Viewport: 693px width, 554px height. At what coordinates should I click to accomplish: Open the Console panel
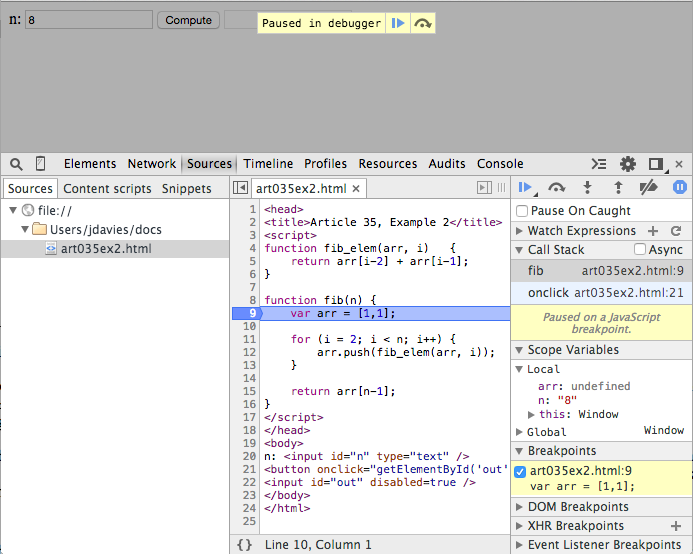500,164
